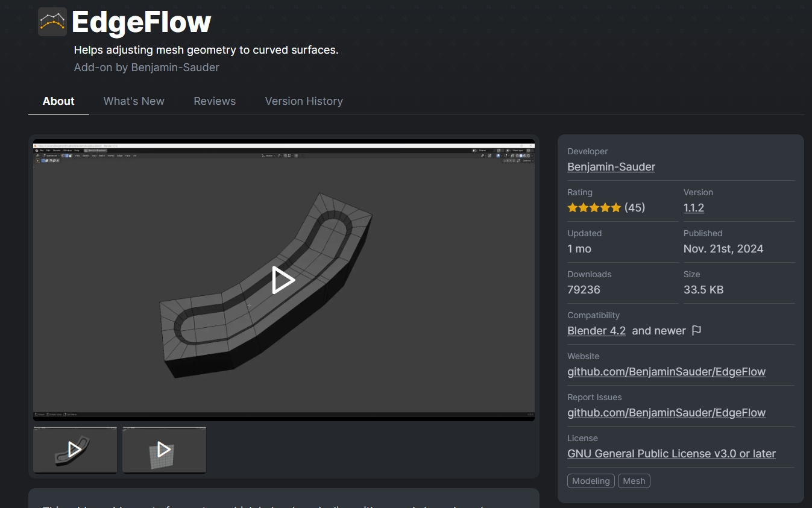Image resolution: width=812 pixels, height=508 pixels.
Task: Open developer Benjamin-Sauder profile link
Action: pos(611,167)
